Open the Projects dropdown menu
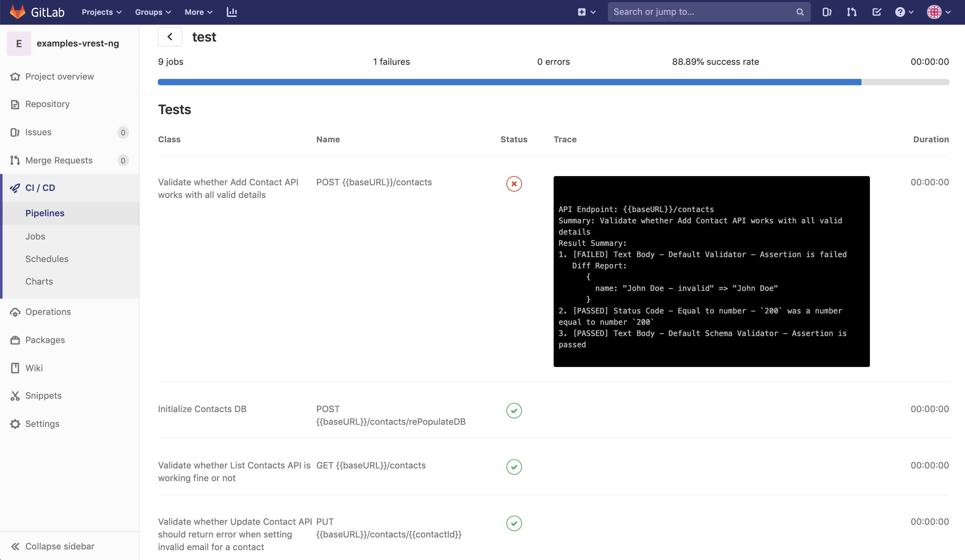Screen dimensions: 965x560 pos(101,12)
